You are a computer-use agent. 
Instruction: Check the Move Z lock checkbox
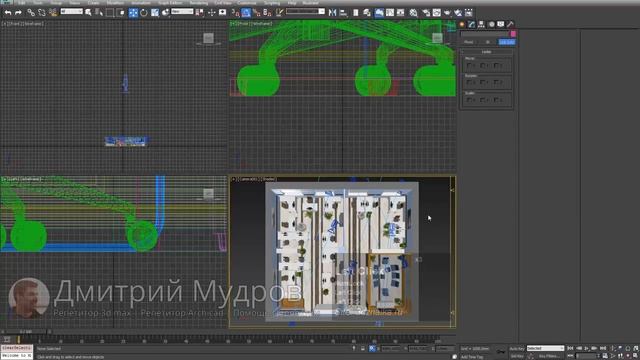[x=496, y=65]
